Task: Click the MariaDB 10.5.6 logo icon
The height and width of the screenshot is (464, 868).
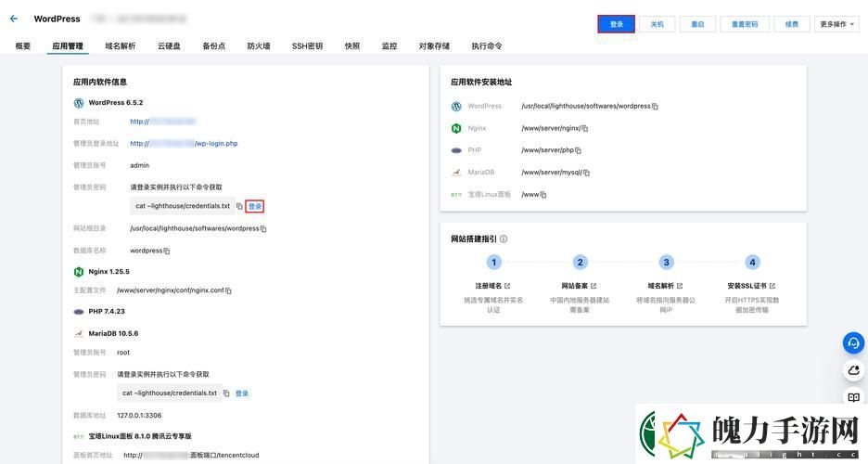Action: [x=79, y=333]
